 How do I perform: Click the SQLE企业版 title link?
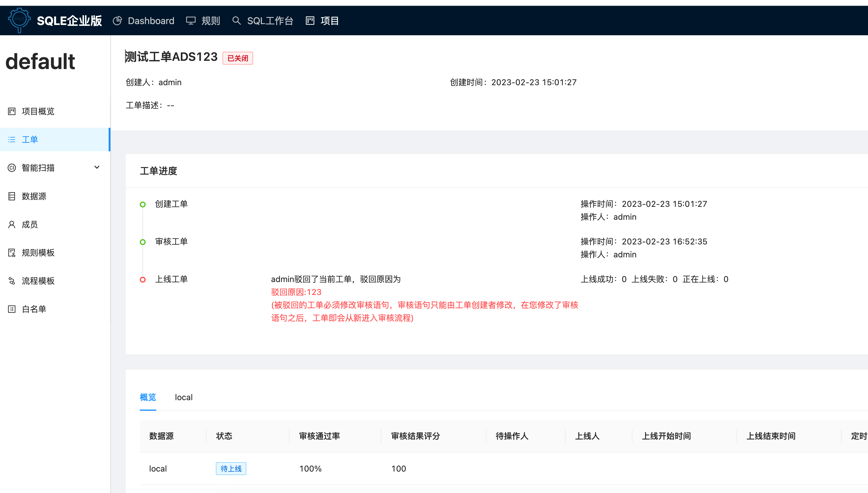point(69,21)
